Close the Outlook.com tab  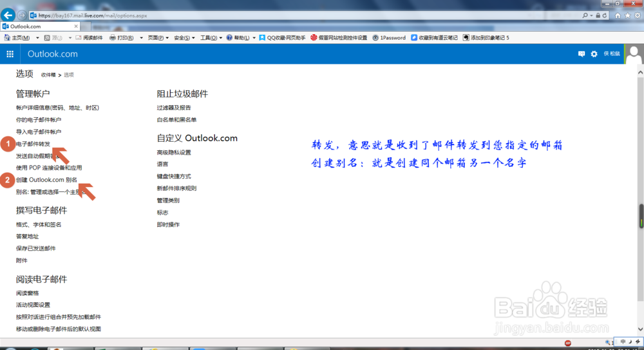[x=76, y=26]
